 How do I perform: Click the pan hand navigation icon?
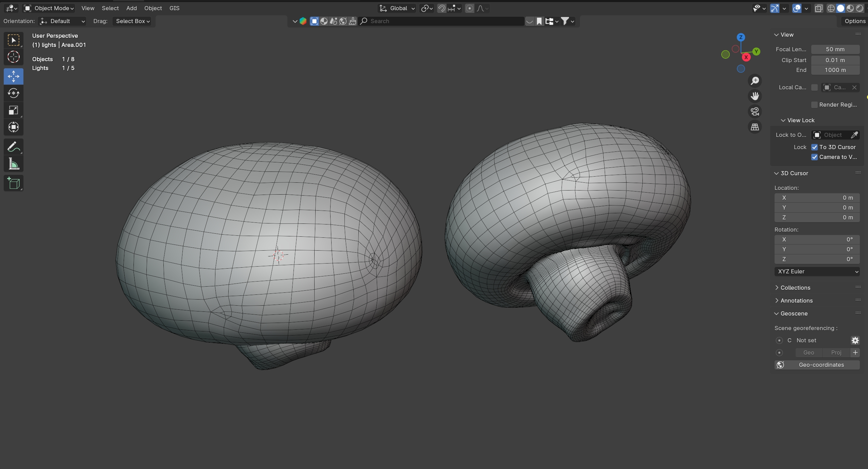click(x=755, y=96)
